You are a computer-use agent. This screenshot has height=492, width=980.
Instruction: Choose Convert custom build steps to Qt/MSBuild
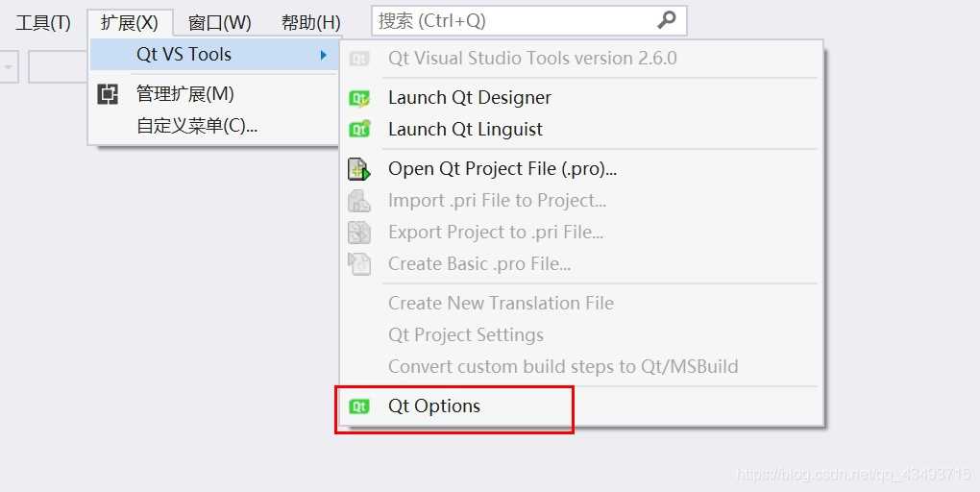[x=563, y=367]
